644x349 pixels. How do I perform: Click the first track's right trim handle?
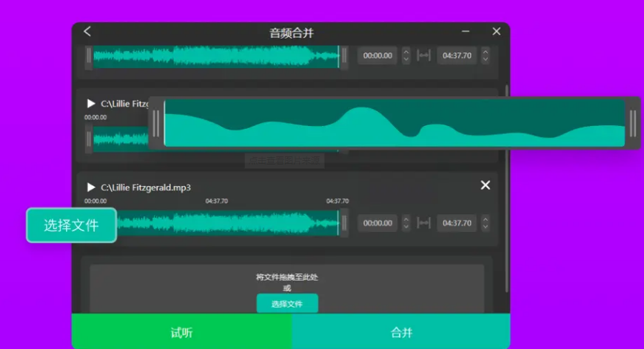pos(344,56)
